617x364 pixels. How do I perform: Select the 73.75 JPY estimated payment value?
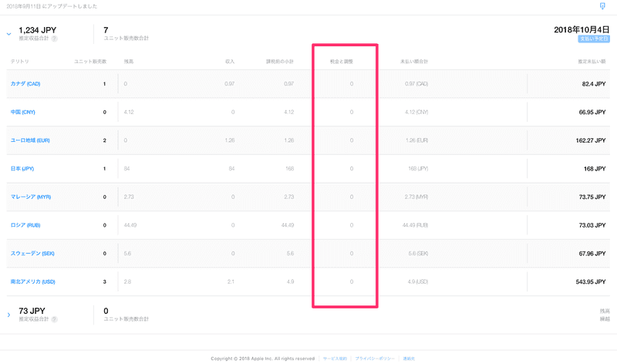pyautogui.click(x=592, y=197)
